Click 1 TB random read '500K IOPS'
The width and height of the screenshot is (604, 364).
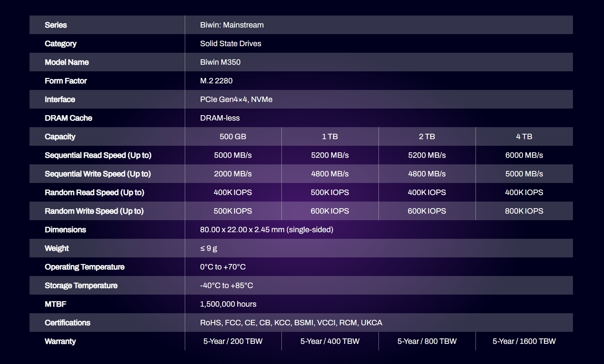click(330, 192)
